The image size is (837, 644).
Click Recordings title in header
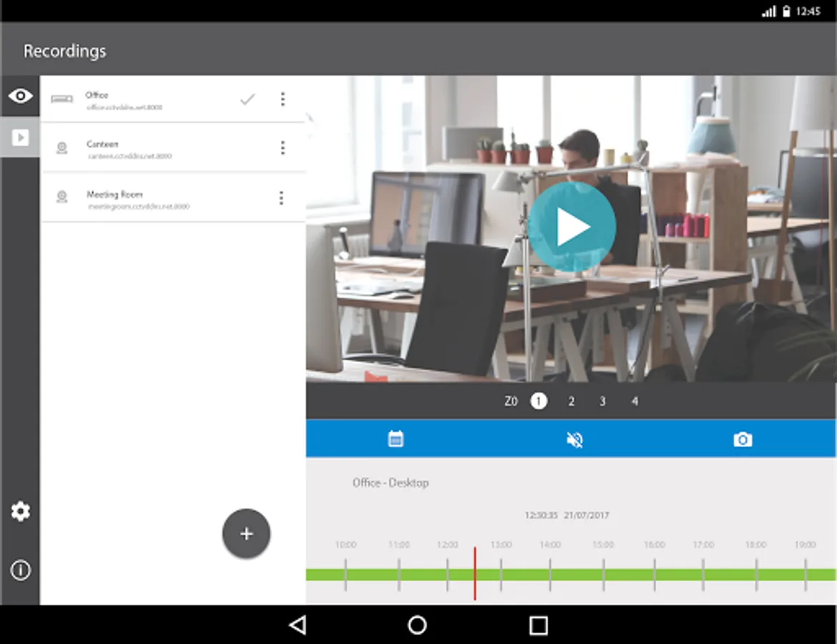[64, 52]
